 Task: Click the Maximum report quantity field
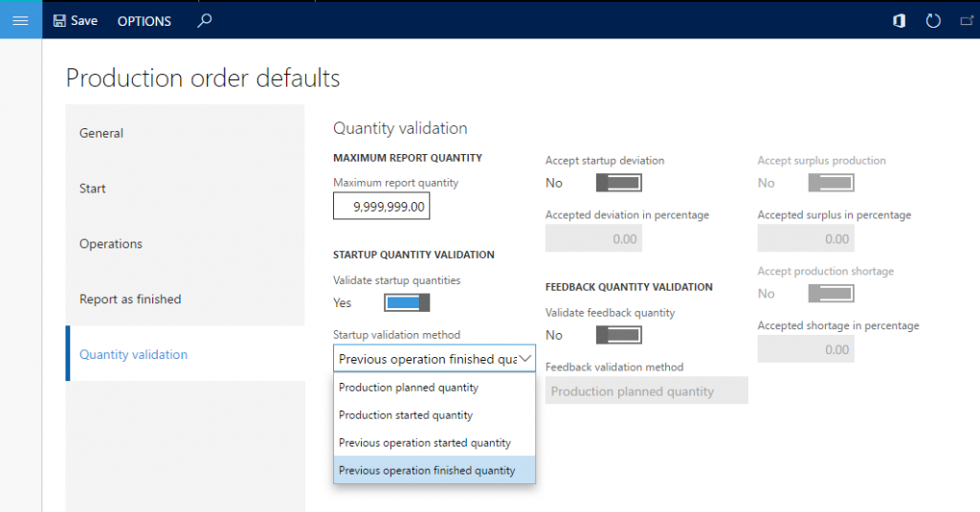pos(381,207)
